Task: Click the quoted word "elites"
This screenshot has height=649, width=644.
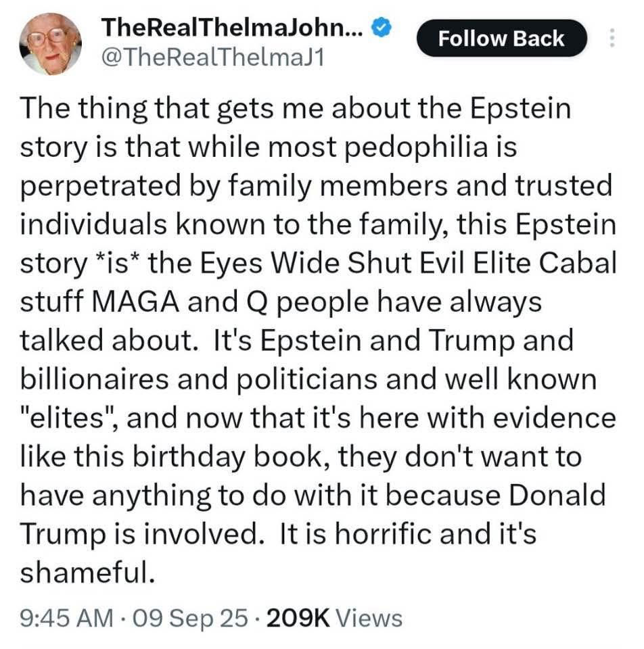Action: coord(68,418)
